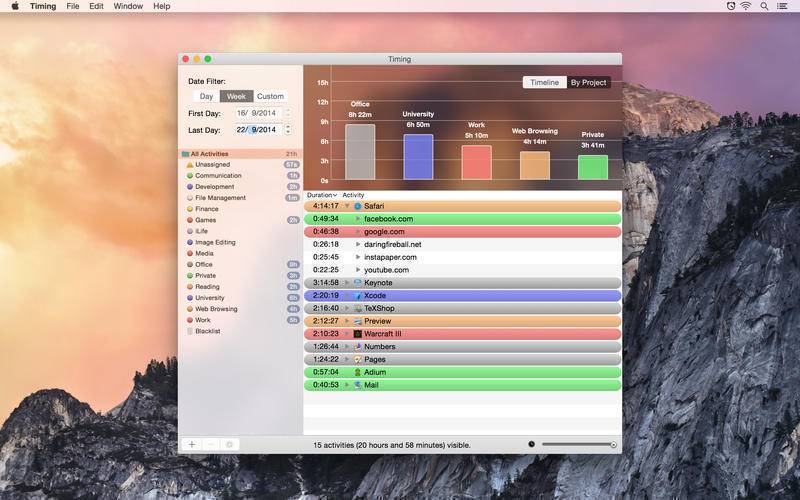Select the Reading project in sidebar
The image size is (800, 500).
[x=241, y=287]
